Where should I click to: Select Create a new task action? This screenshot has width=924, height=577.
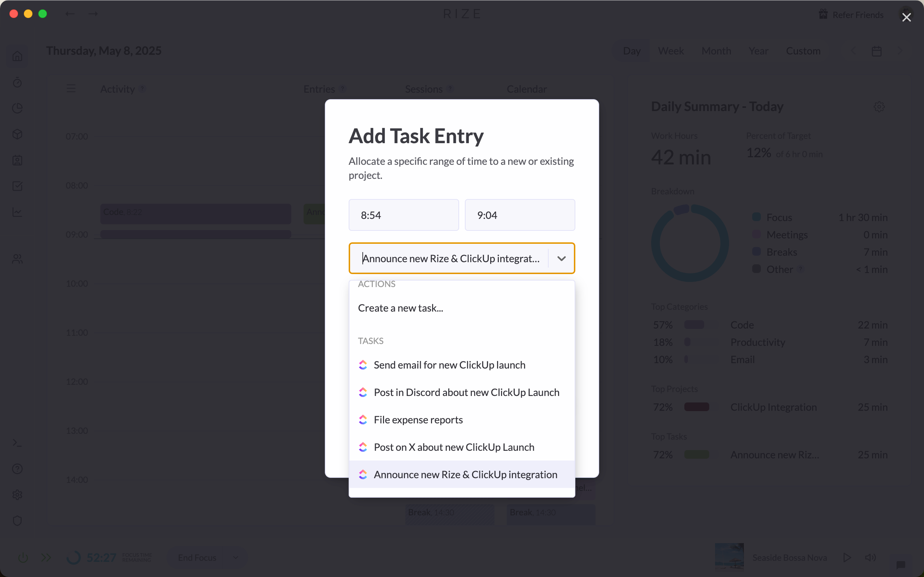pyautogui.click(x=401, y=308)
